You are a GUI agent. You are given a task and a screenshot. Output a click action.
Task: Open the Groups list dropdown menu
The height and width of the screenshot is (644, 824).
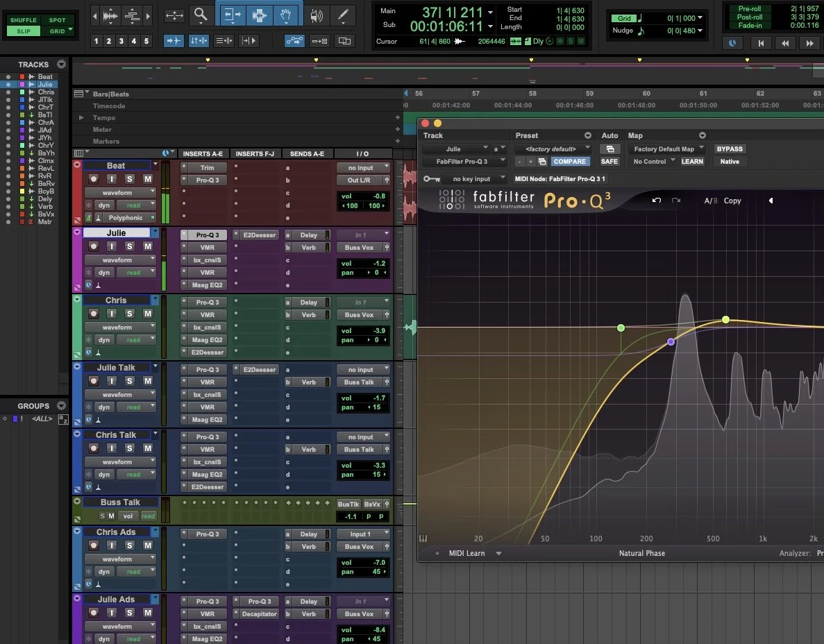[x=62, y=405]
